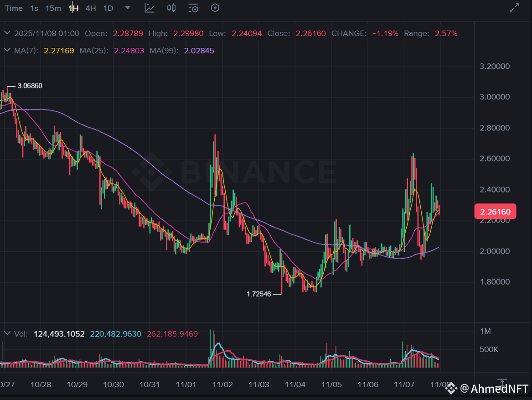Select the 1H time interval
The width and height of the screenshot is (532, 400).
pyautogui.click(x=74, y=8)
